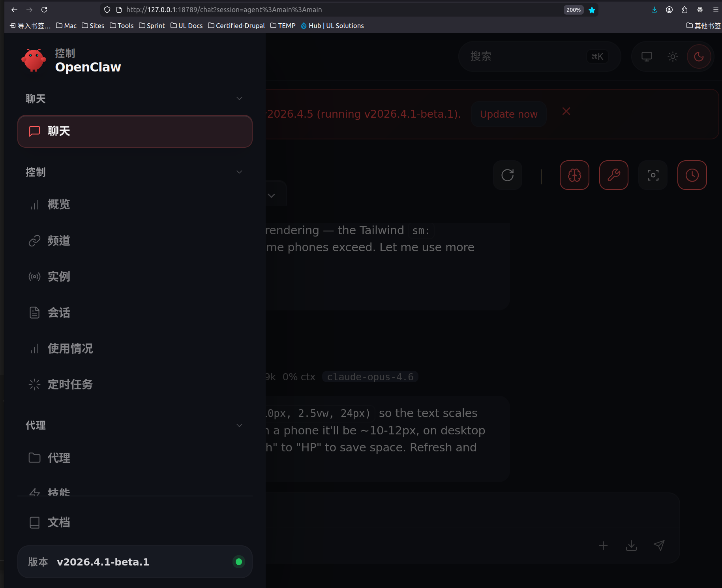This screenshot has width=722, height=588.
Task: Click the screenshot capture icon
Action: click(653, 175)
